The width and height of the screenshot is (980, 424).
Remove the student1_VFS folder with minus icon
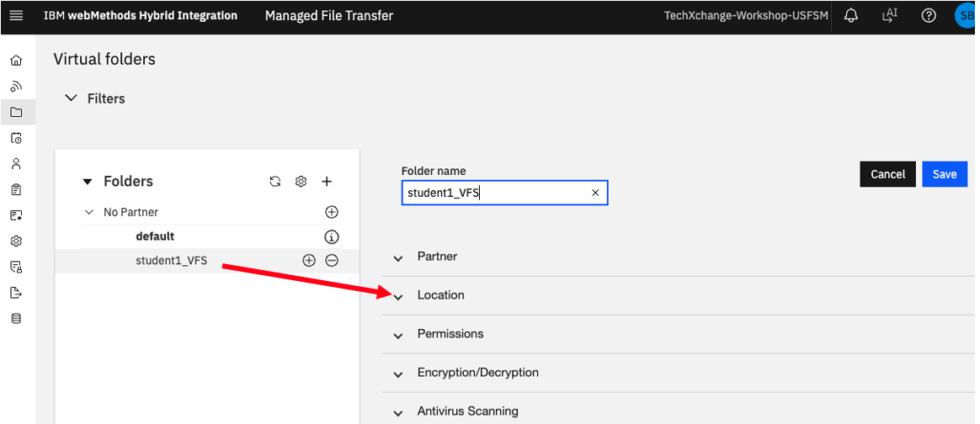point(332,261)
